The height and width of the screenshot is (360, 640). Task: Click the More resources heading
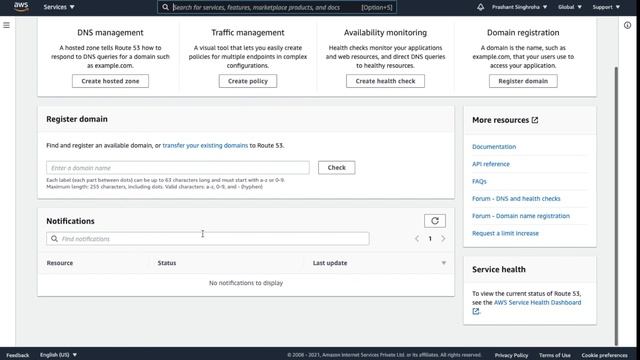coord(500,120)
